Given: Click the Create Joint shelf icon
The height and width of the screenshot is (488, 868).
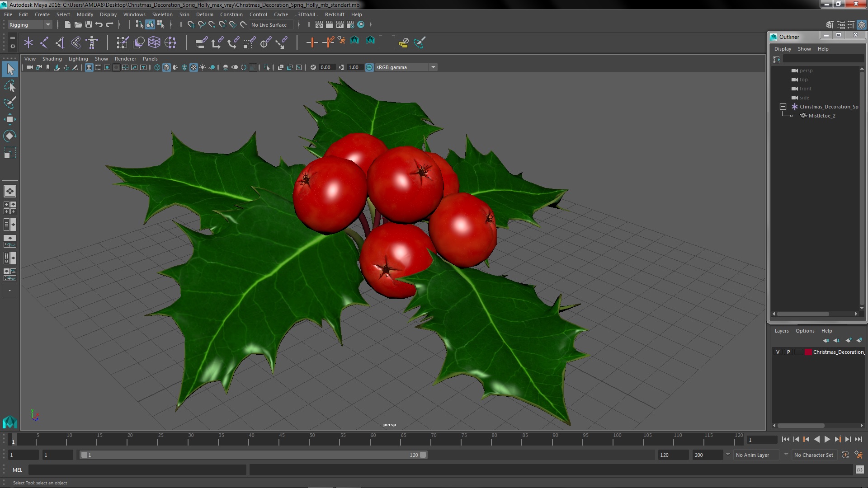Looking at the screenshot, I should click(44, 42).
